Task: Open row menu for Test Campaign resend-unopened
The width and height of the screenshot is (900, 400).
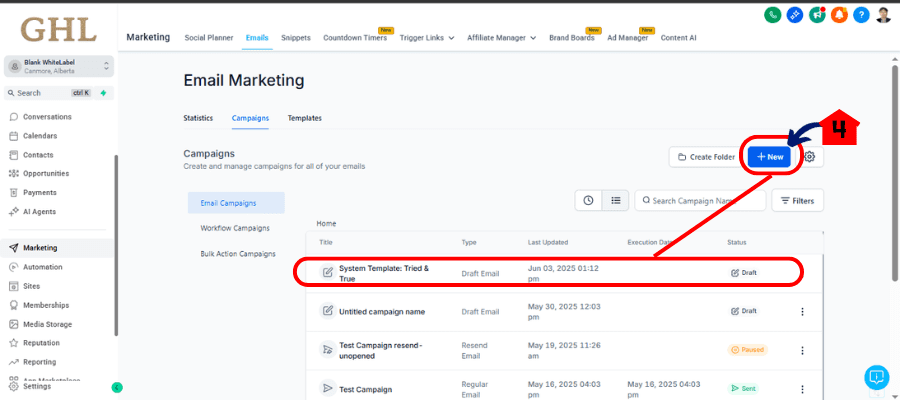Action: 802,350
